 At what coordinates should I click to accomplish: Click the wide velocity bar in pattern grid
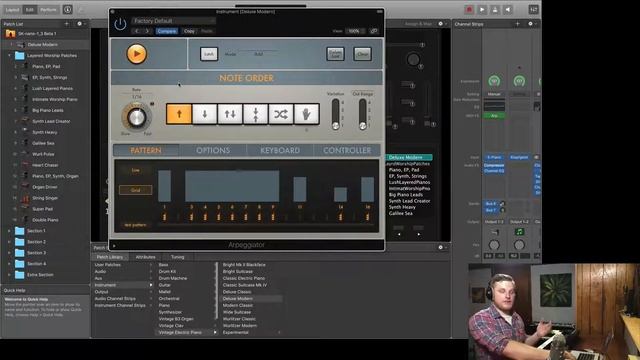[232, 186]
